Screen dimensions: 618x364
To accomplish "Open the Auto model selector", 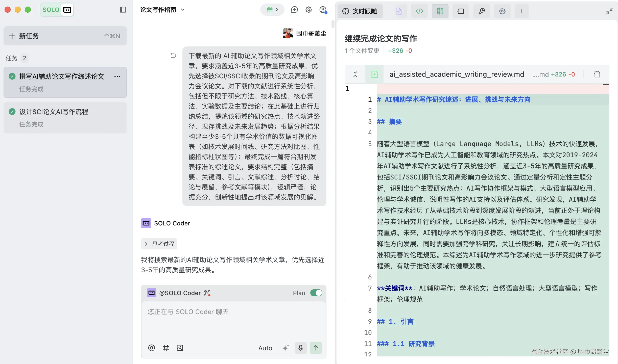I will pyautogui.click(x=265, y=348).
